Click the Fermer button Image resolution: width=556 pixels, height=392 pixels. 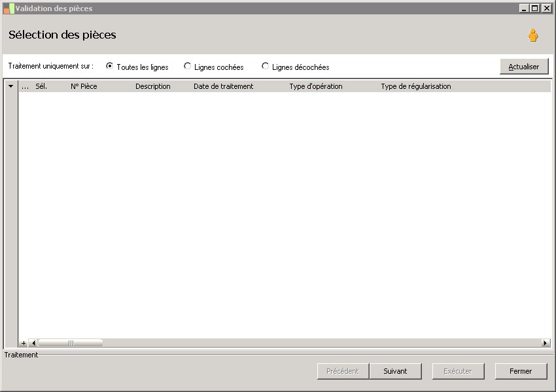tap(521, 371)
